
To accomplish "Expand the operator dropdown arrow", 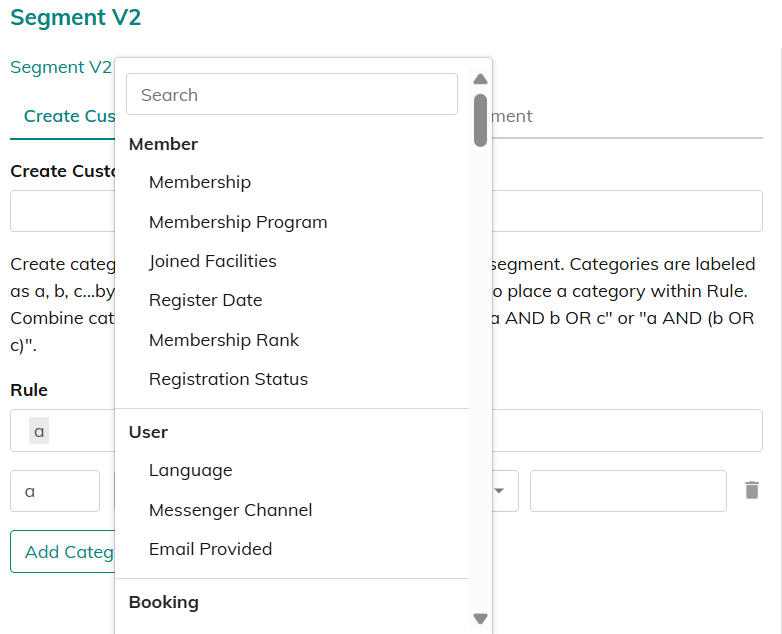I will (x=499, y=491).
